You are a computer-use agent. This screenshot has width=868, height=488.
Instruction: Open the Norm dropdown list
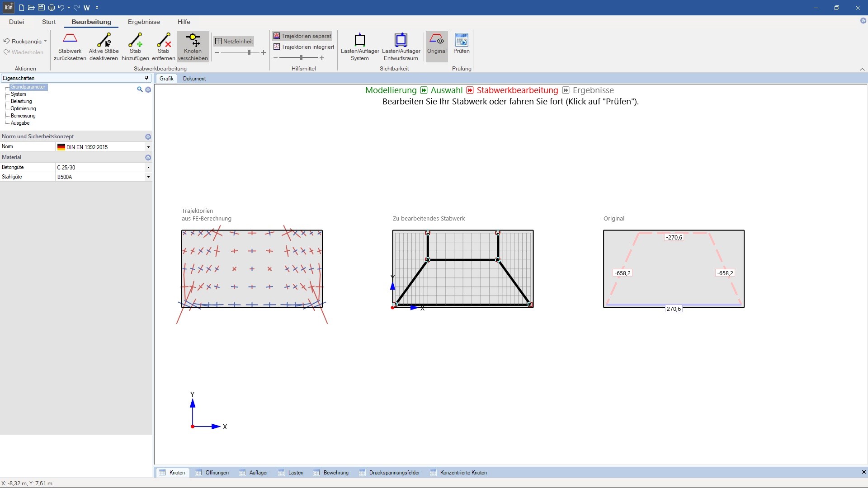point(148,147)
